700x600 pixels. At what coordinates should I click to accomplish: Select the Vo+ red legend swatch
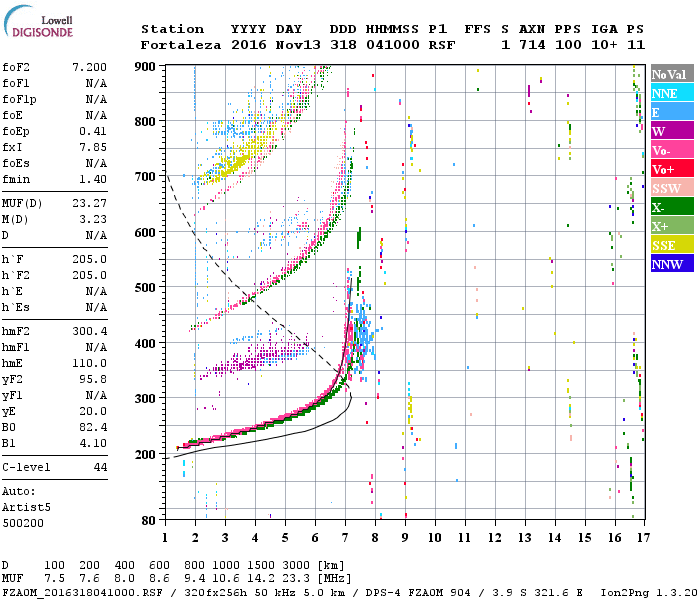click(x=672, y=169)
